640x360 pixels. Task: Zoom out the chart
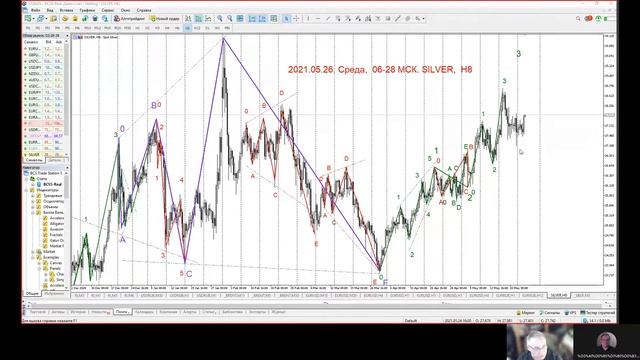click(x=230, y=19)
